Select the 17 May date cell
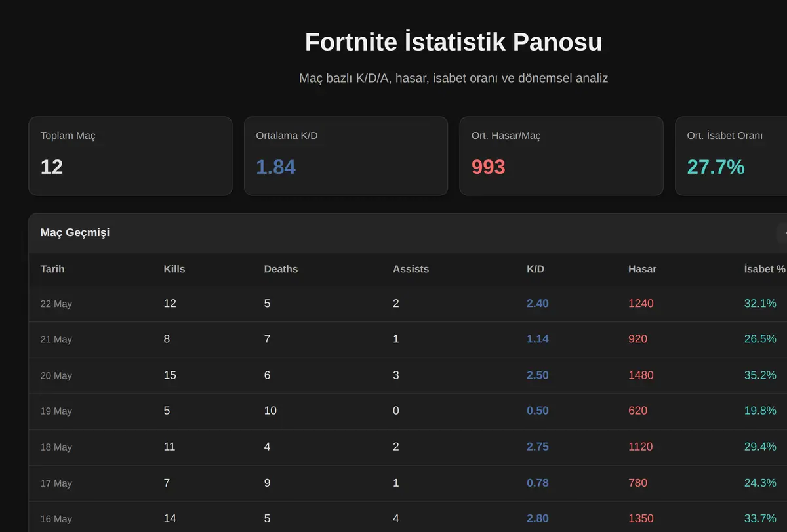 coord(56,483)
